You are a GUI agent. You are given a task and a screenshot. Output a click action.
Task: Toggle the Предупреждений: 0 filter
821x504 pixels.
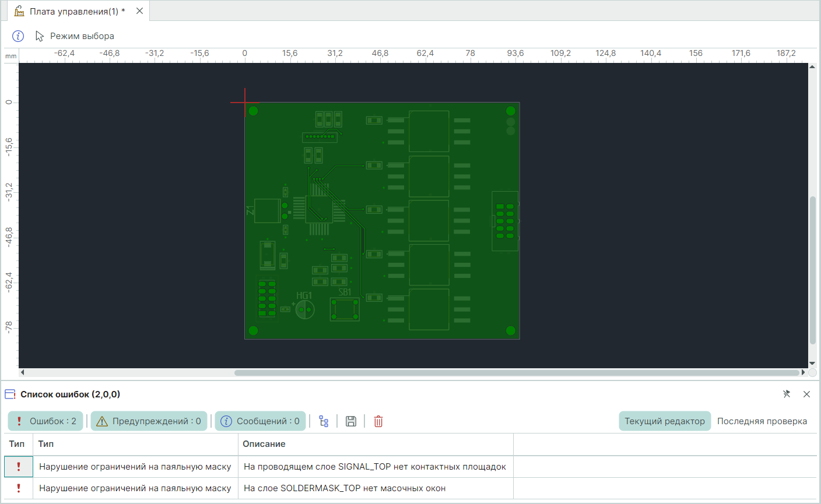point(149,421)
